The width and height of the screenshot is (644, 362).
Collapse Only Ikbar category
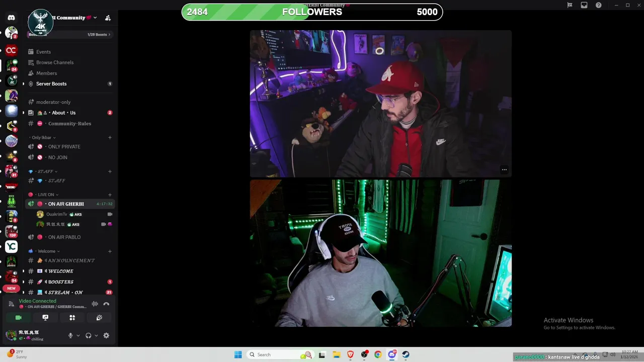43,137
